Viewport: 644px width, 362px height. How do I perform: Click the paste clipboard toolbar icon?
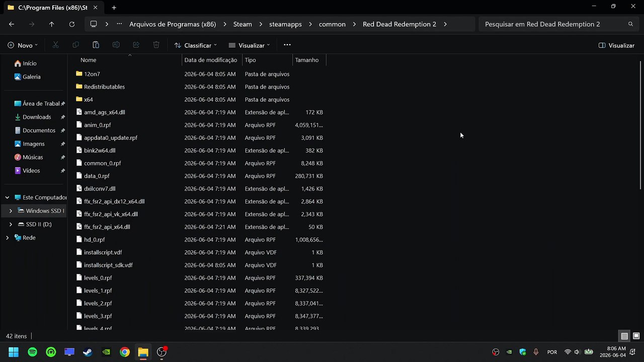coord(96,45)
